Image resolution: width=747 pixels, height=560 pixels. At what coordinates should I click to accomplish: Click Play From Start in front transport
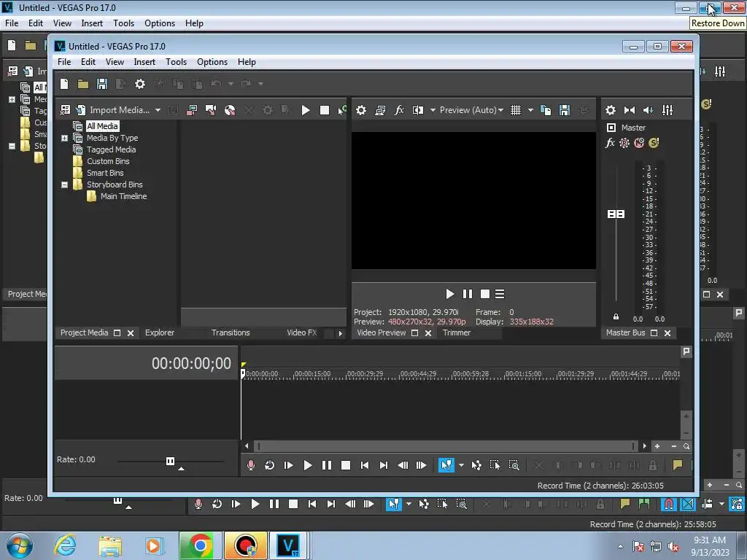coord(289,464)
